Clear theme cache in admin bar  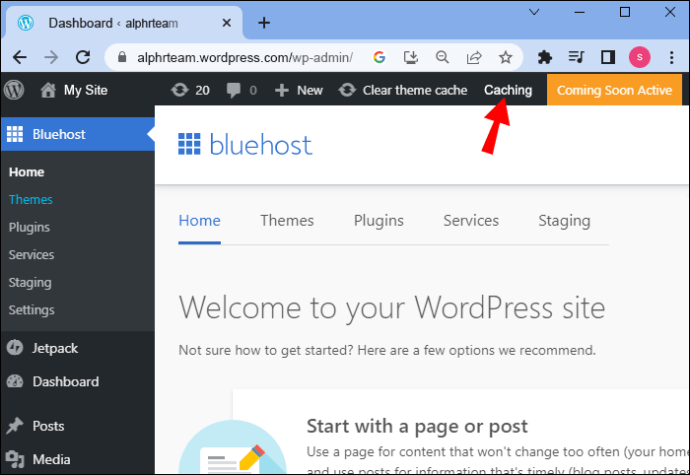coord(403,90)
